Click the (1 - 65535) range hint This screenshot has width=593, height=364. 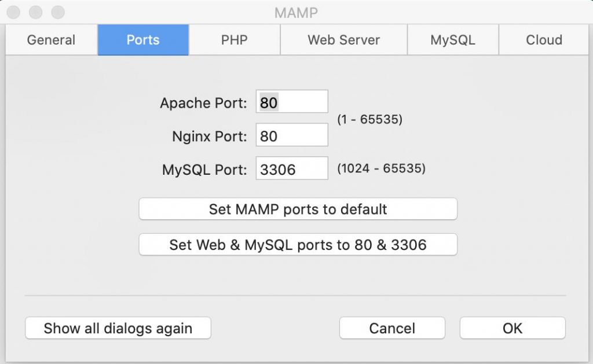pos(370,119)
